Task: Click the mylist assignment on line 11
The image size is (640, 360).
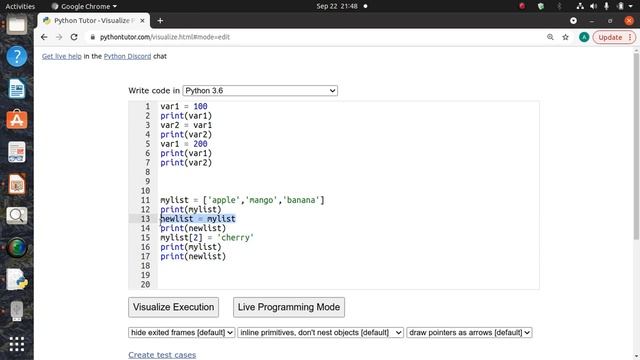Action: coord(242,200)
